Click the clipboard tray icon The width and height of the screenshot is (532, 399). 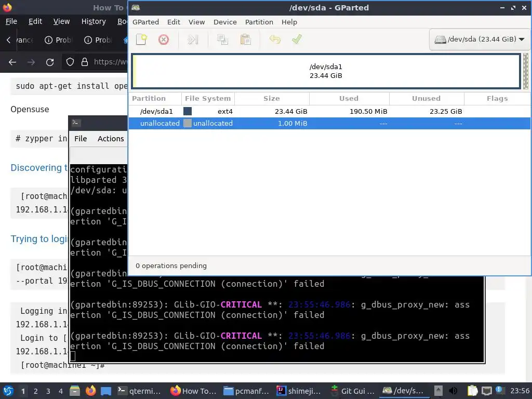[472, 391]
